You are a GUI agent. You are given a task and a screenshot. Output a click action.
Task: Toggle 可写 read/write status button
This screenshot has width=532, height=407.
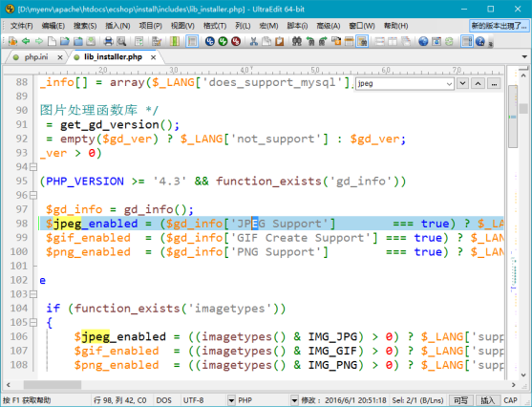pyautogui.click(x=460, y=400)
